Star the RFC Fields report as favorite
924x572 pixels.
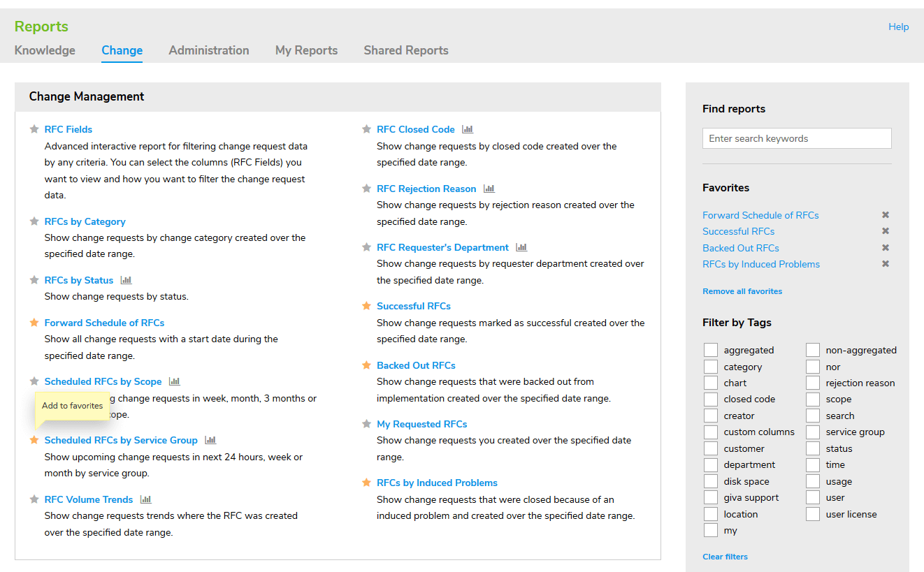[x=34, y=129]
